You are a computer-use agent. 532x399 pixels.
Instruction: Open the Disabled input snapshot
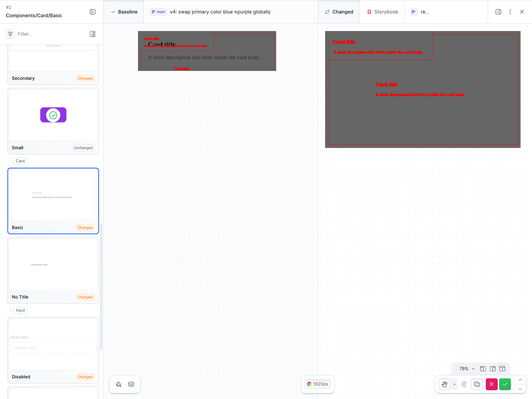click(53, 350)
